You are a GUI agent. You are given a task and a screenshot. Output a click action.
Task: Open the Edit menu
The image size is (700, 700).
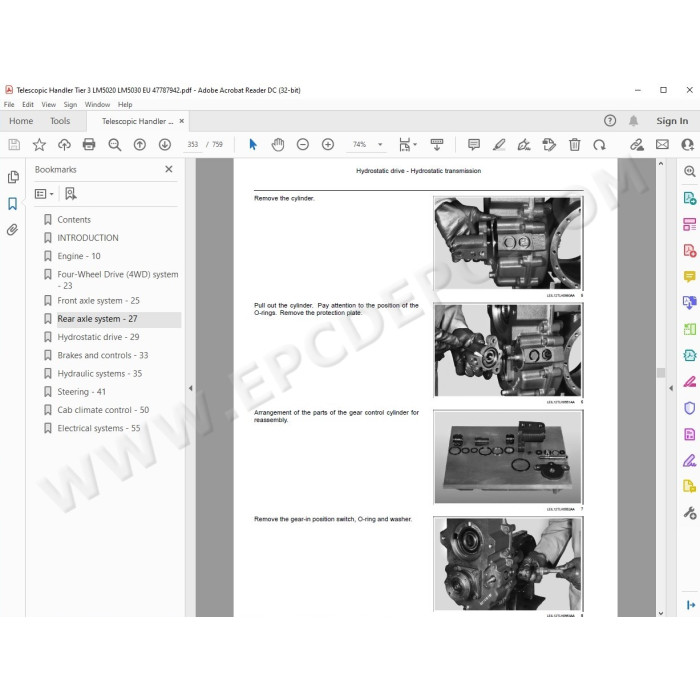[x=28, y=104]
